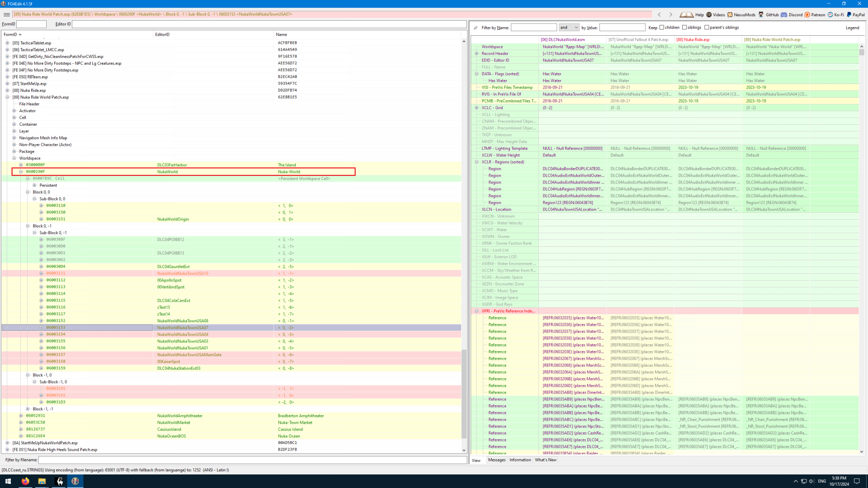Navigate forward with the right arrow

[671, 14]
